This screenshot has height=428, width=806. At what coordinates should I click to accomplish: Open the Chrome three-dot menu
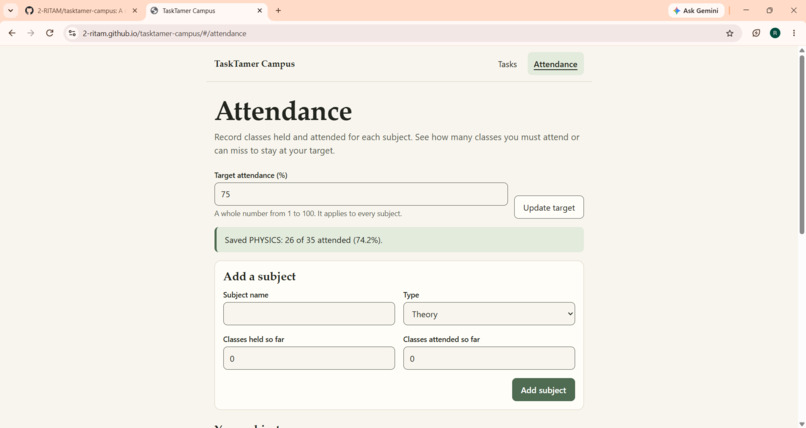pyautogui.click(x=794, y=33)
